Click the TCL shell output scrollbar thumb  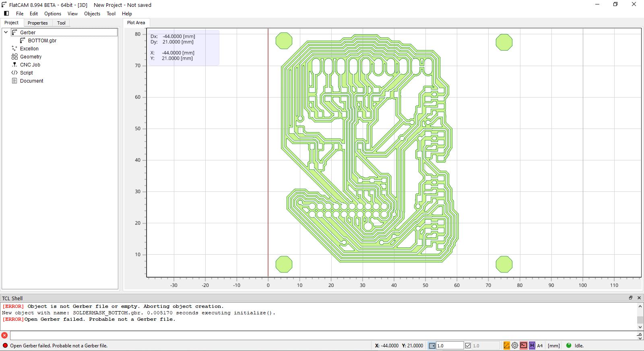pyautogui.click(x=640, y=320)
